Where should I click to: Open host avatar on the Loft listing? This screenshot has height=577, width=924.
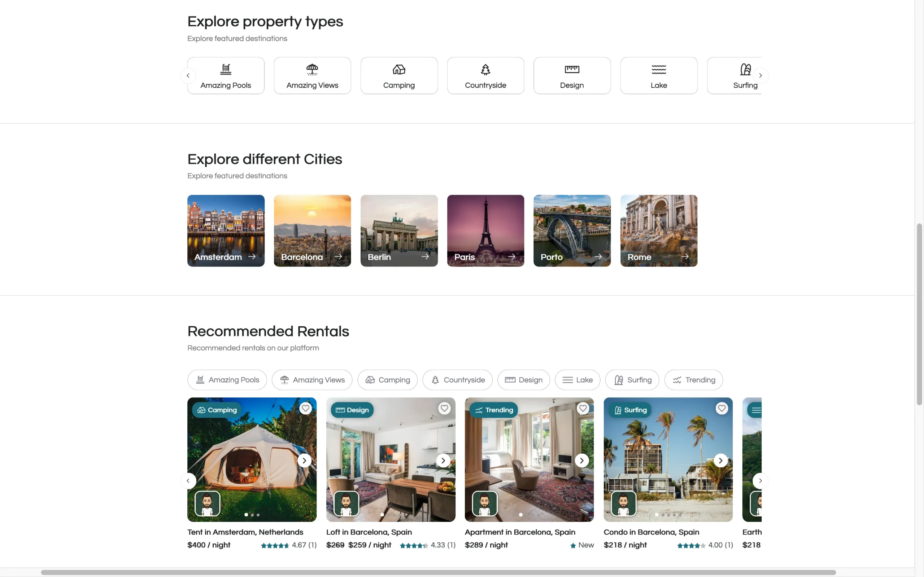point(346,503)
